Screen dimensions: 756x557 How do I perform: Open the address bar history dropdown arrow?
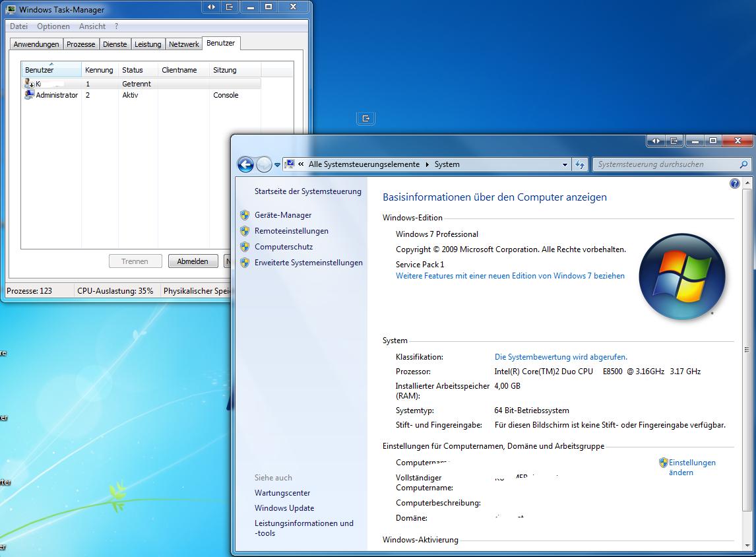tap(565, 164)
